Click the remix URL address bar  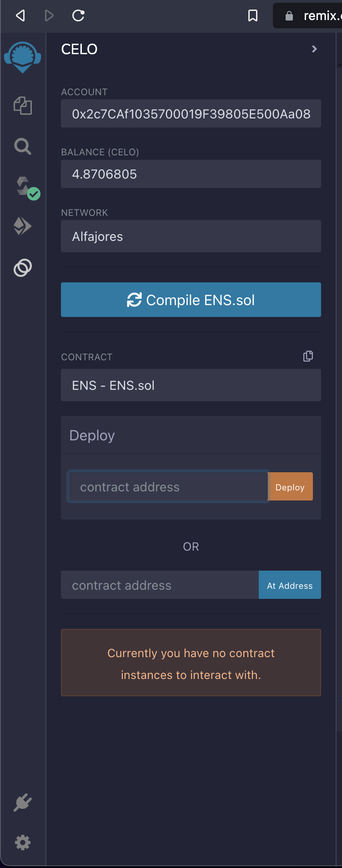(318, 15)
